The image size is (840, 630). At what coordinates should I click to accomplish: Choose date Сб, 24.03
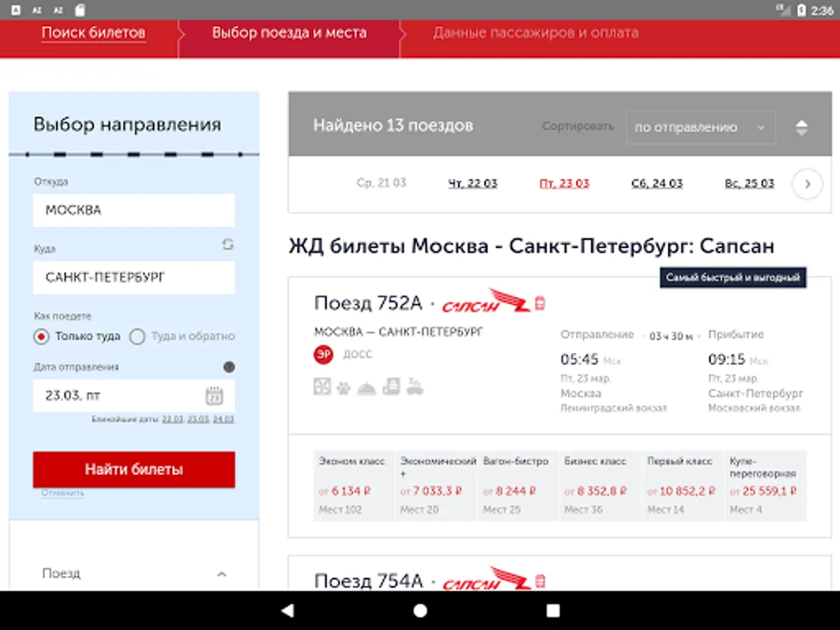coord(657,183)
